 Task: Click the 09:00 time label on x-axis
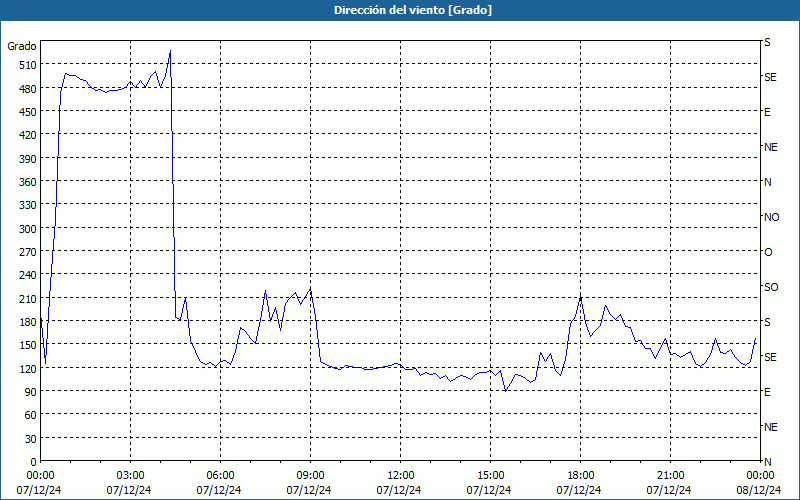311,476
